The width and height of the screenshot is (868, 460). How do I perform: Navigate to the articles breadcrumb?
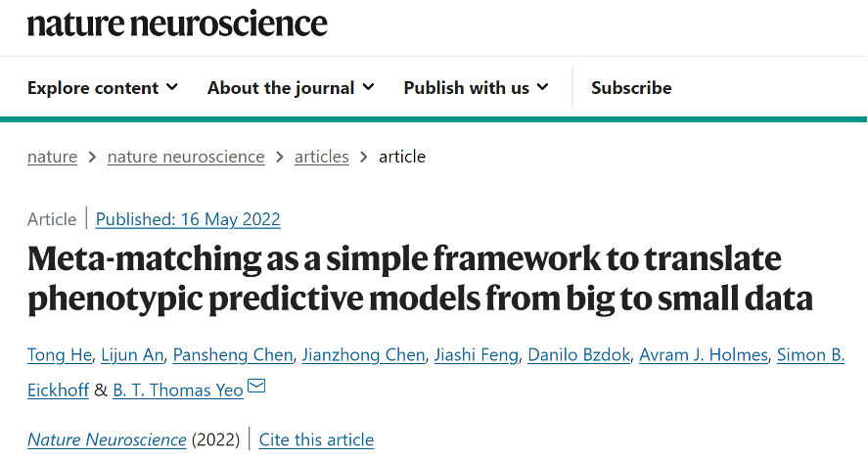tap(321, 157)
